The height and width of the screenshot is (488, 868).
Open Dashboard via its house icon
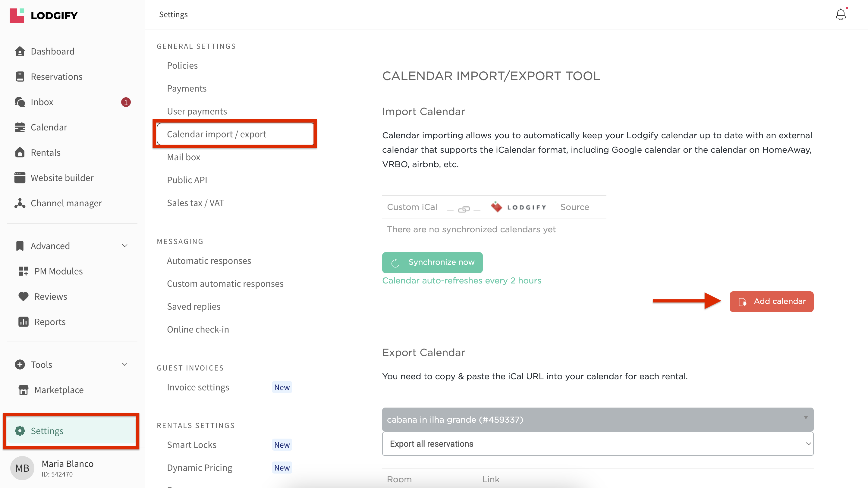[20, 51]
